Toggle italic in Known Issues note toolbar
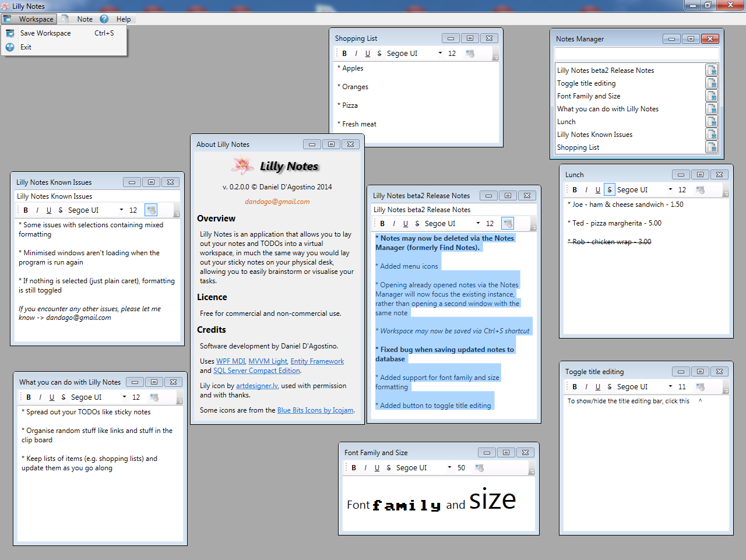746x560 pixels. [37, 210]
